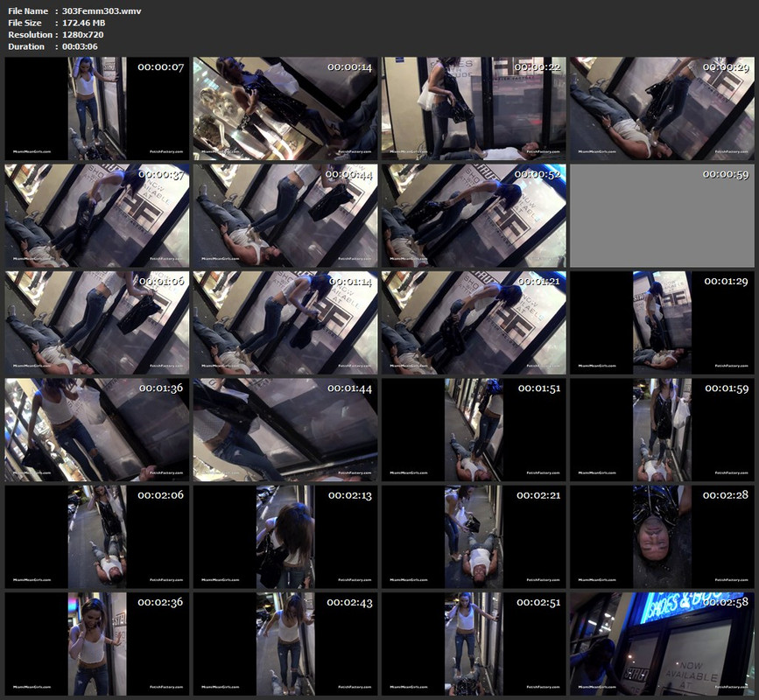Select the thumbnail at 00:02:36
Viewport: 759px width, 700px height.
click(97, 644)
